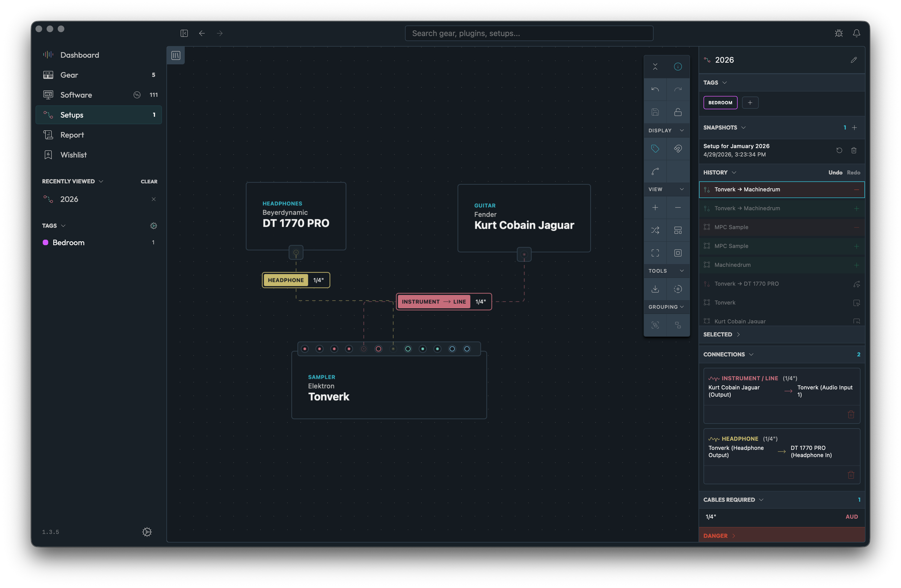Toggle the left sidebar panel icon
Image resolution: width=901 pixels, height=588 pixels.
click(184, 33)
